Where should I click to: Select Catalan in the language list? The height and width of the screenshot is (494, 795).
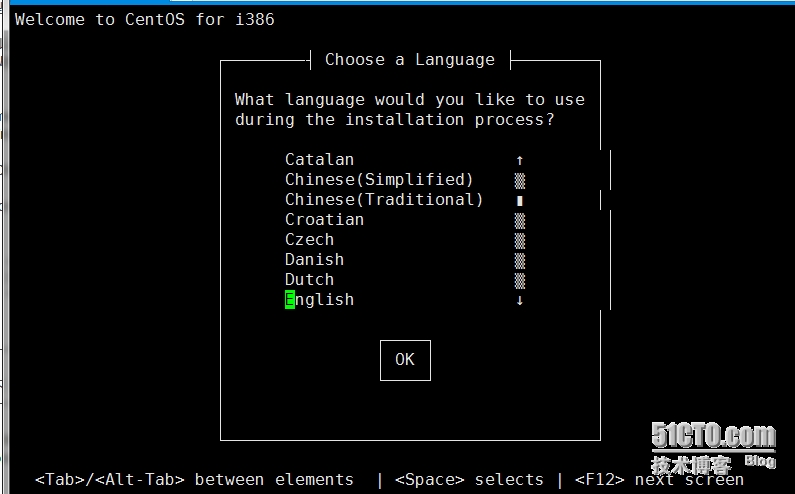(x=319, y=160)
